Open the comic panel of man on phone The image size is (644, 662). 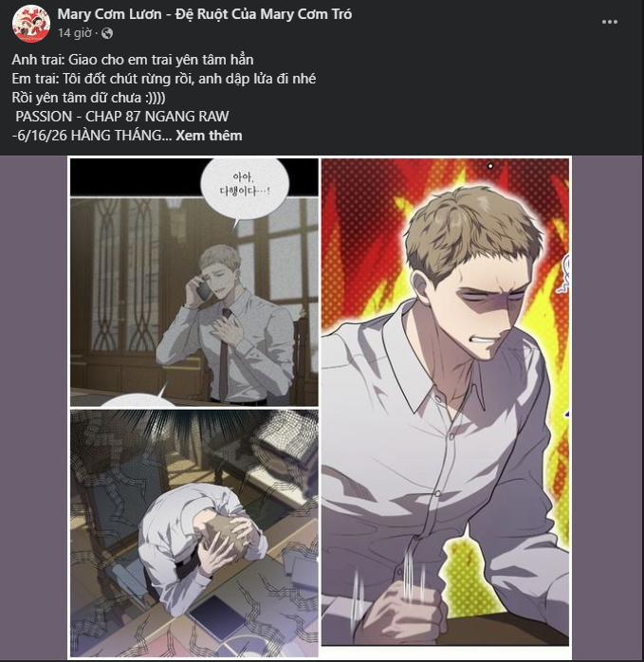(194, 282)
